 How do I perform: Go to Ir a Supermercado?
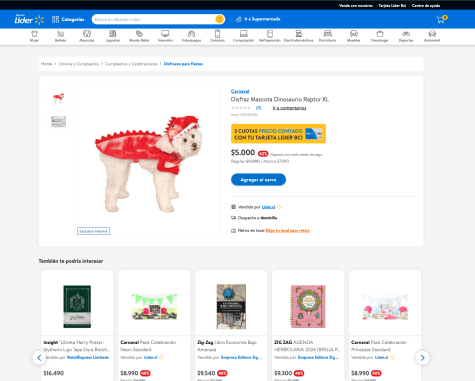[x=258, y=19]
